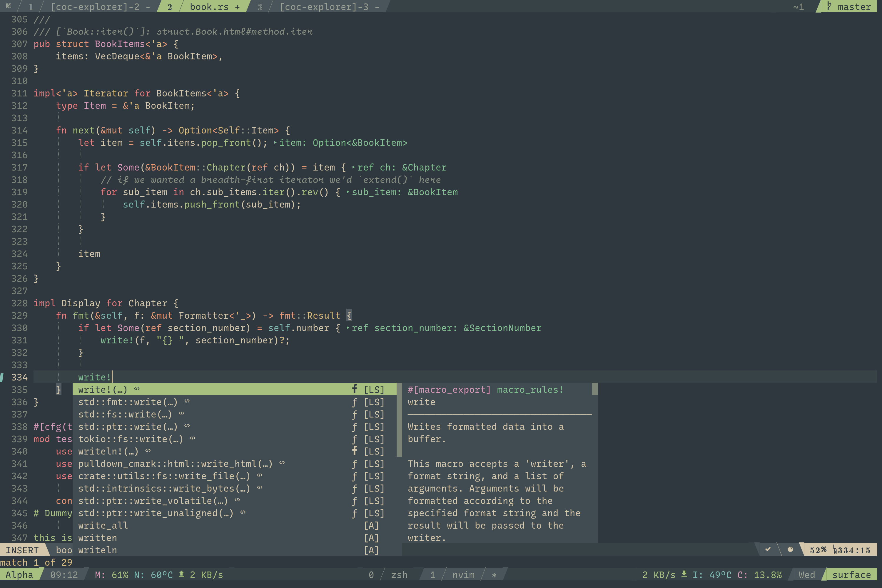Choose the tokio::fs::write(…) completion entry
The image size is (882, 588).
coord(131,439)
